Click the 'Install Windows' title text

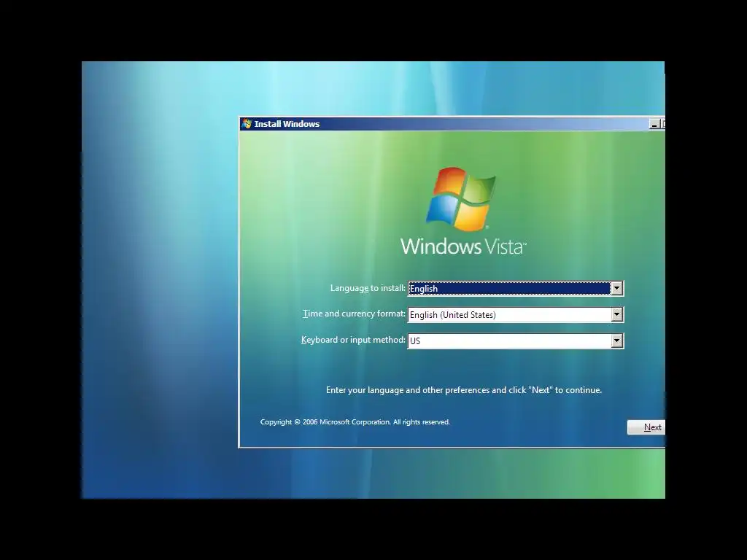[287, 124]
